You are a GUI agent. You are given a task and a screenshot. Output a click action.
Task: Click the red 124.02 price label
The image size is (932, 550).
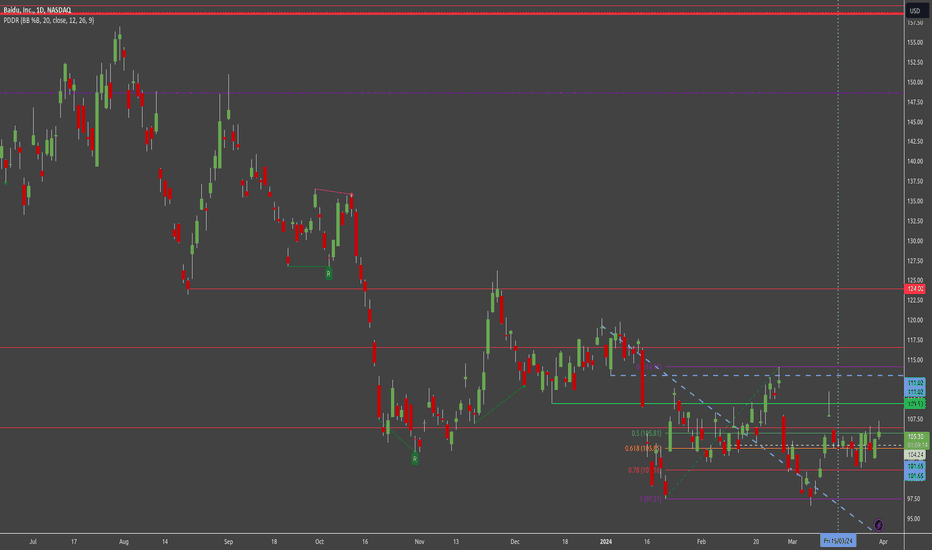915,289
